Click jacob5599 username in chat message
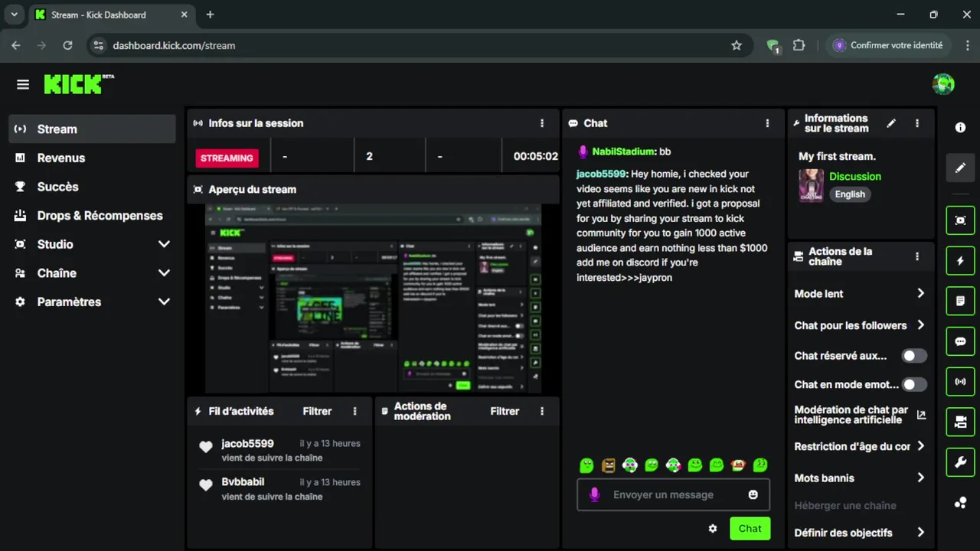Screen dimensions: 980x551 click(x=601, y=174)
